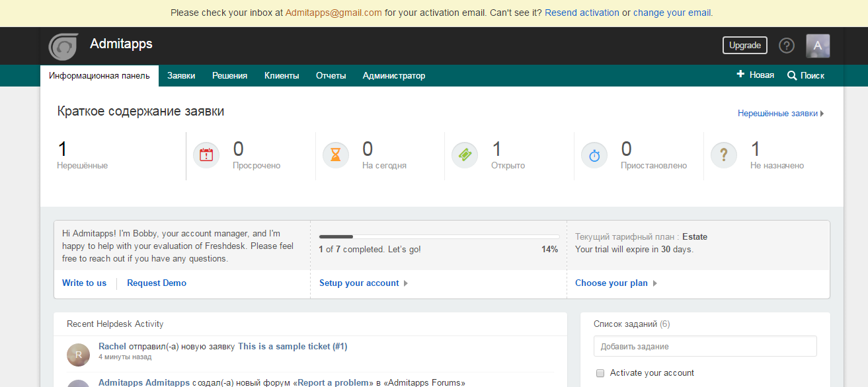
Task: Click change your email link
Action: tap(672, 13)
